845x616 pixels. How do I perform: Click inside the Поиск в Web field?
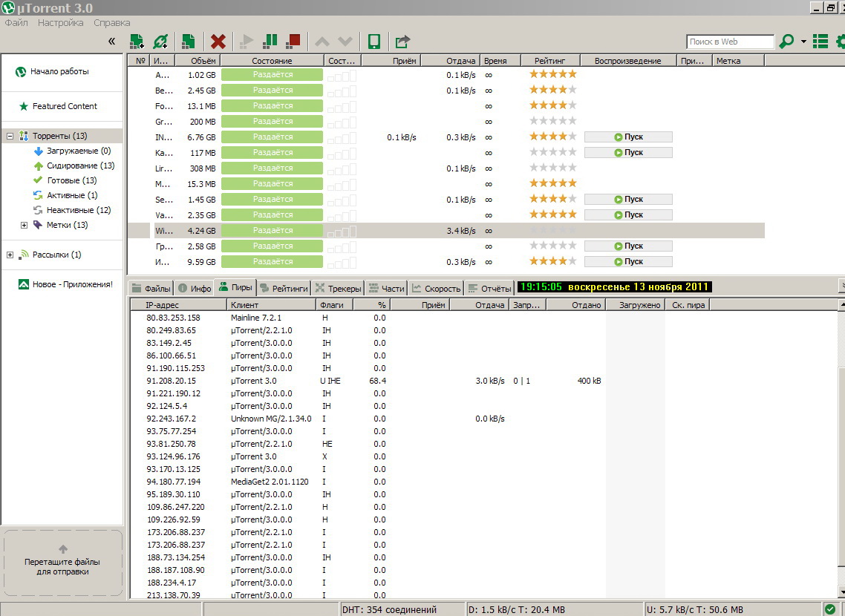(730, 42)
